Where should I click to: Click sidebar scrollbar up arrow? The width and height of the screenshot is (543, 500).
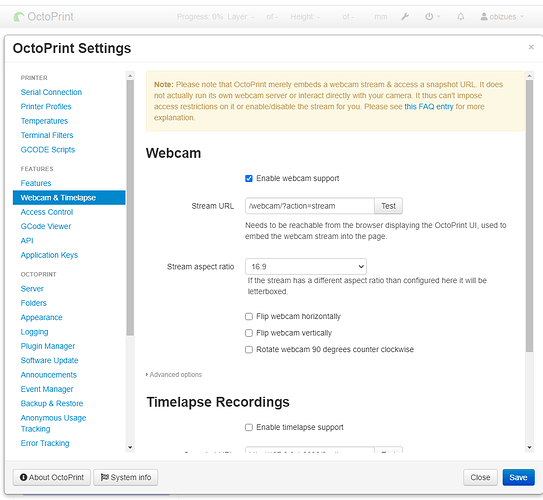pos(130,75)
